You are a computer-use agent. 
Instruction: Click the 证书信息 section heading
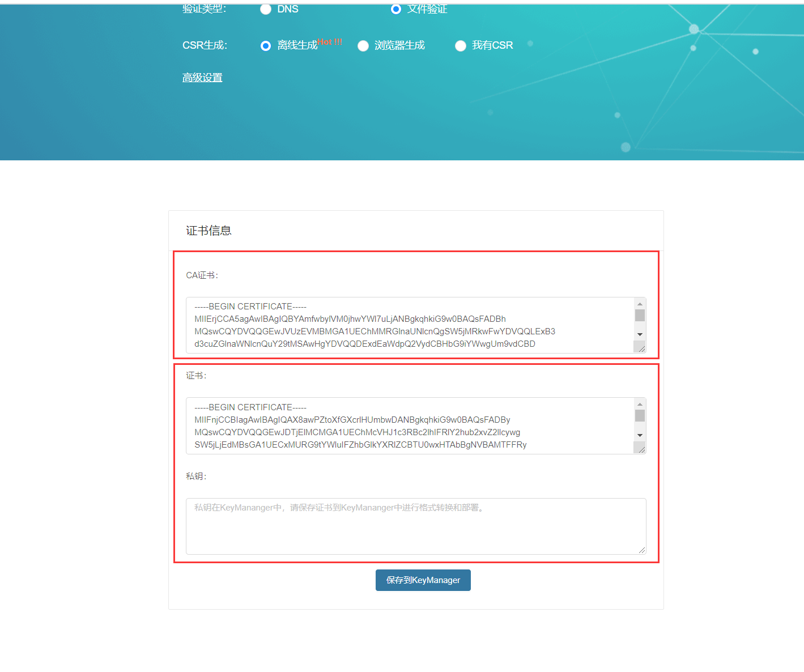pos(209,231)
